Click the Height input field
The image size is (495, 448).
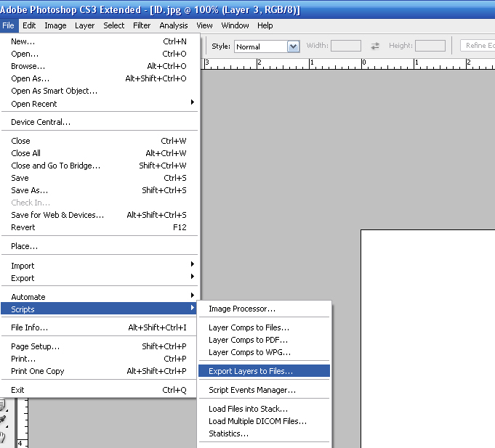coord(430,46)
